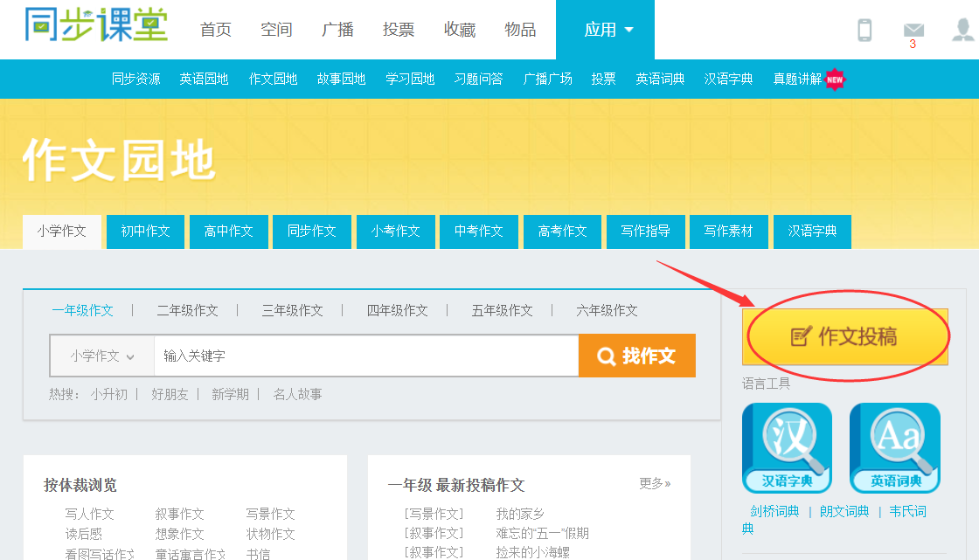Open the 小学作文 category dropdown in search
This screenshot has height=560, width=979.
(102, 356)
